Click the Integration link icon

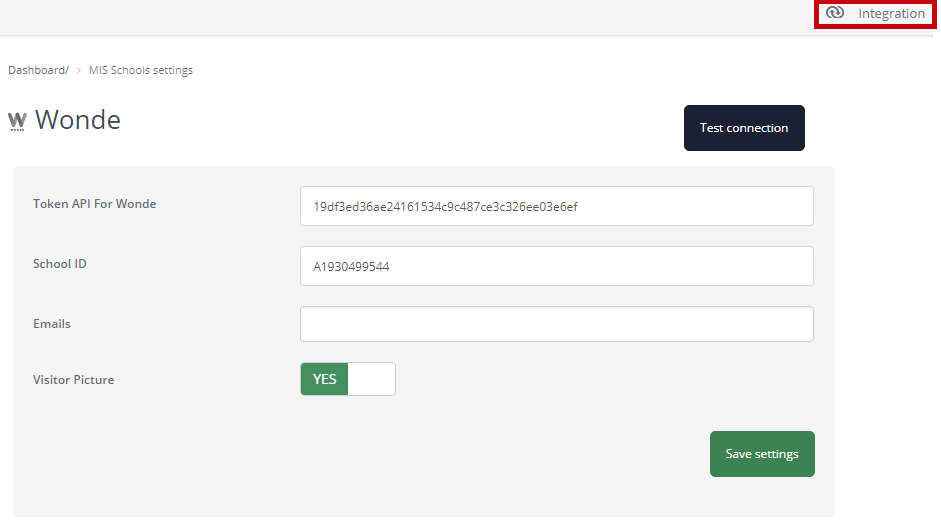pyautogui.click(x=835, y=13)
